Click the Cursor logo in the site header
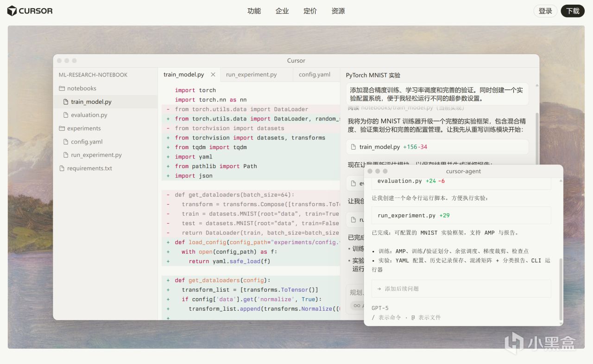Screen dimensions: 593x364 pos(30,11)
